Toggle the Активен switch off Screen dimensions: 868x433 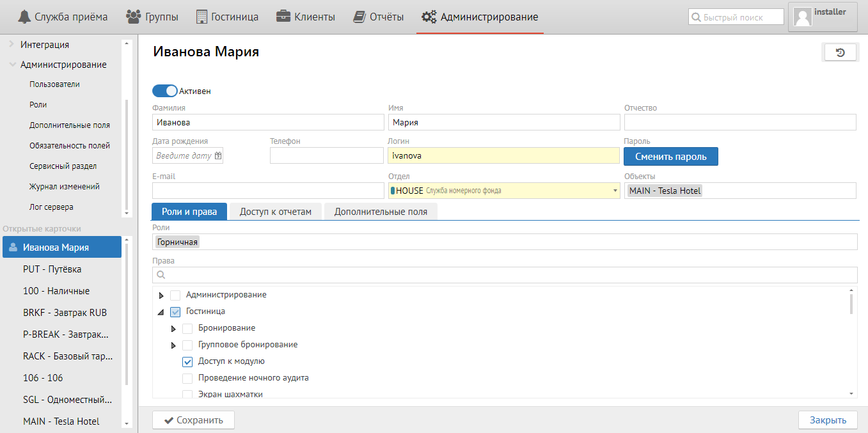point(165,91)
